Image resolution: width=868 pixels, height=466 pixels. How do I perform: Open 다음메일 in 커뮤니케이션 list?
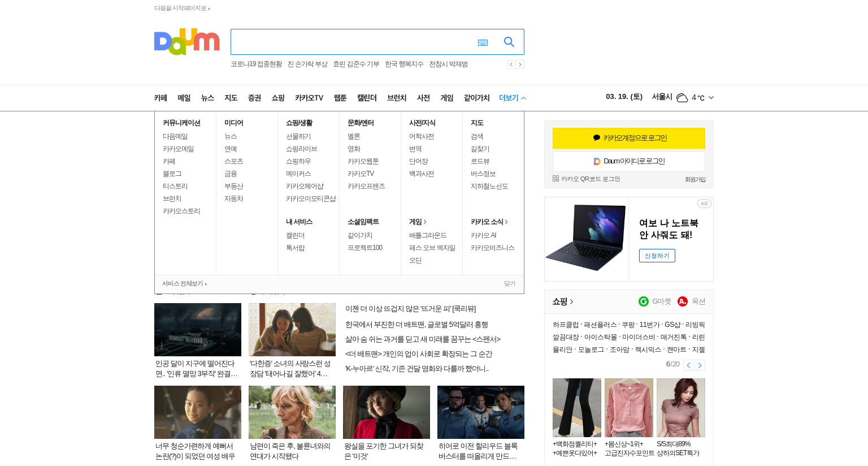coord(175,136)
